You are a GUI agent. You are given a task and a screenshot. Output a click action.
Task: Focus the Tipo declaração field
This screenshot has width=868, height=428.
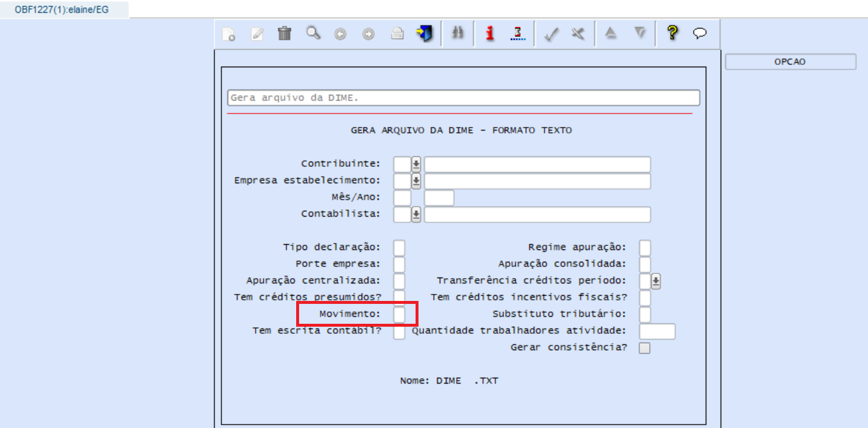click(399, 248)
